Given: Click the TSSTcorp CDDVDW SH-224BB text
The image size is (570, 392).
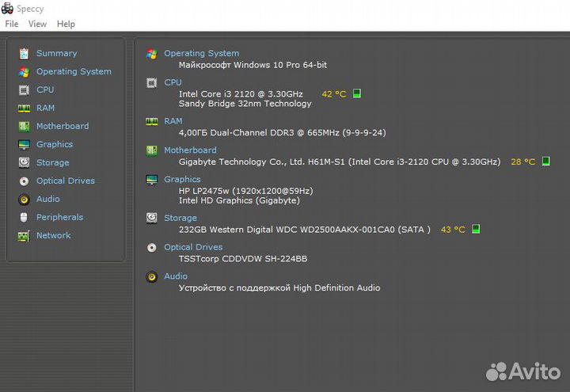Looking at the screenshot, I should click(x=243, y=258).
